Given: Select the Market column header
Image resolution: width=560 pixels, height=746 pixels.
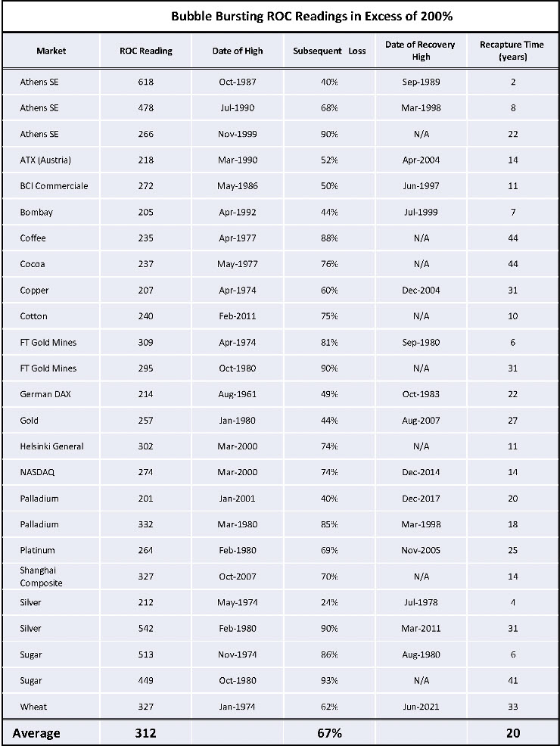Looking at the screenshot, I should point(51,51).
